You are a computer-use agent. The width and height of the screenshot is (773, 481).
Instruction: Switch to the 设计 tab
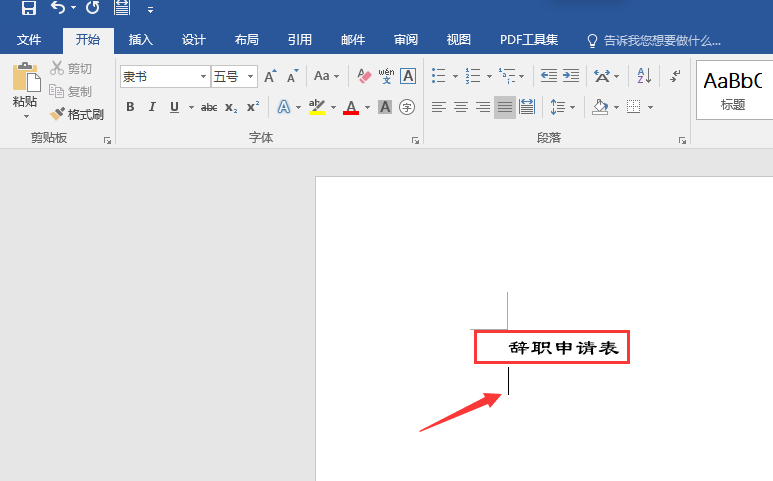194,40
